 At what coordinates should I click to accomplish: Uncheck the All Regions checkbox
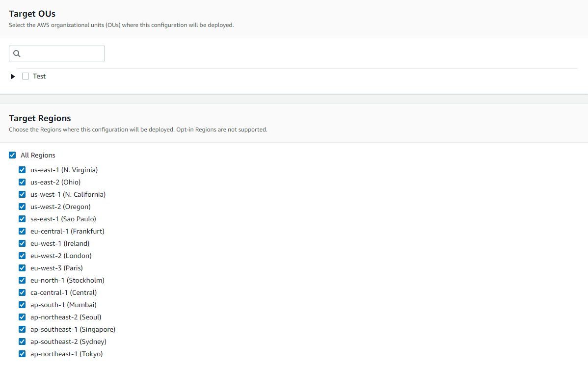coord(12,155)
